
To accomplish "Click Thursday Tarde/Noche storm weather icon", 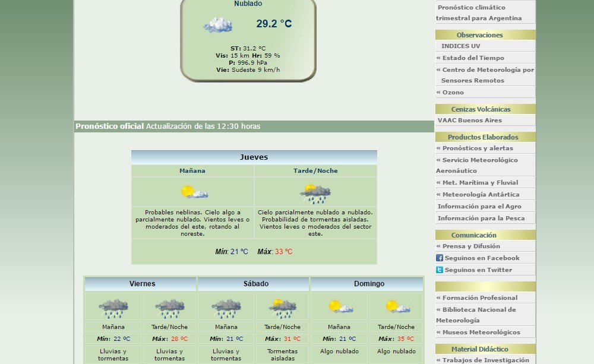I will tap(315, 194).
